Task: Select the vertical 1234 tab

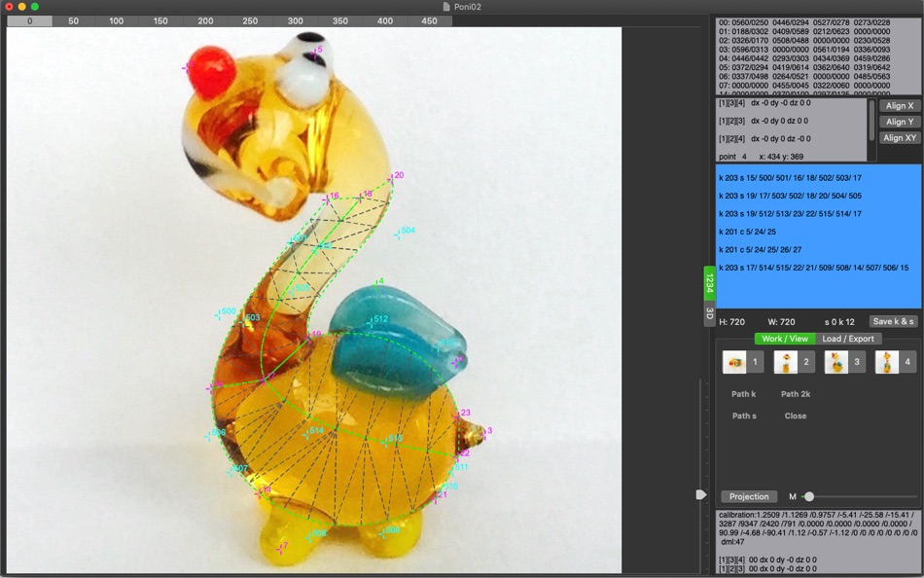Action: click(709, 284)
